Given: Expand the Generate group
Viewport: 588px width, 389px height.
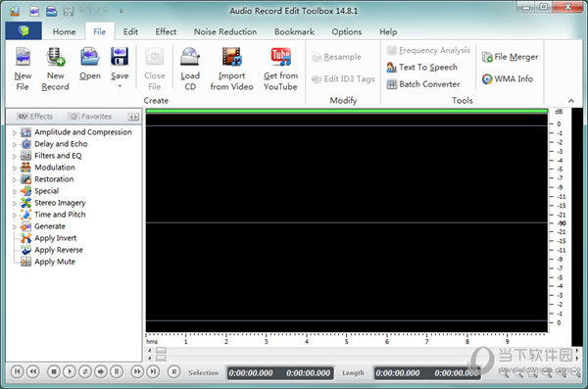Looking at the screenshot, I should (15, 227).
